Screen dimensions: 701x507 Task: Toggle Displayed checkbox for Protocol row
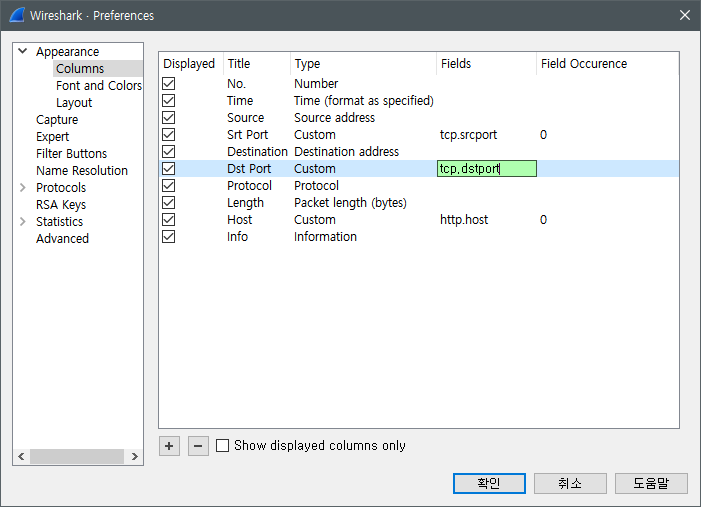pyautogui.click(x=169, y=186)
